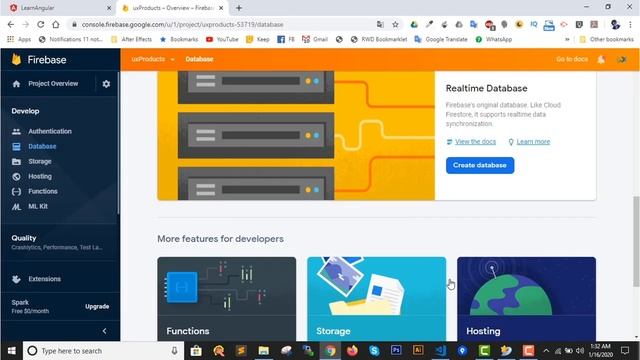The image size is (640, 360).
Task: Show hidden system tray icons
Action: tap(546, 351)
